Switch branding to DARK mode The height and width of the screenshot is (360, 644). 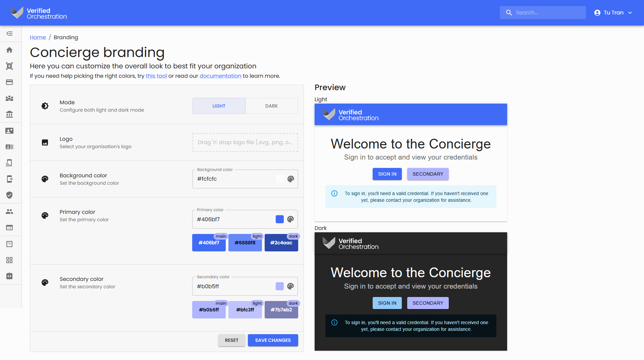(272, 106)
